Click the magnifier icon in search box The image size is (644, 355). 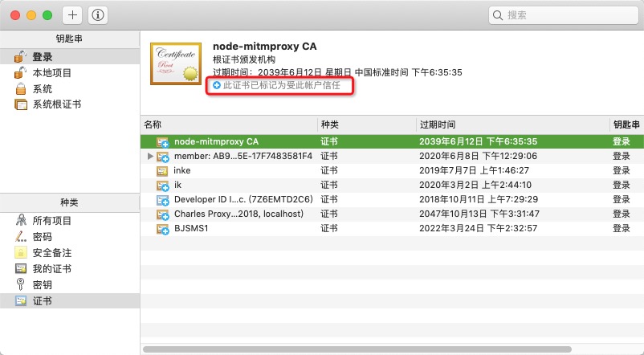click(x=497, y=15)
